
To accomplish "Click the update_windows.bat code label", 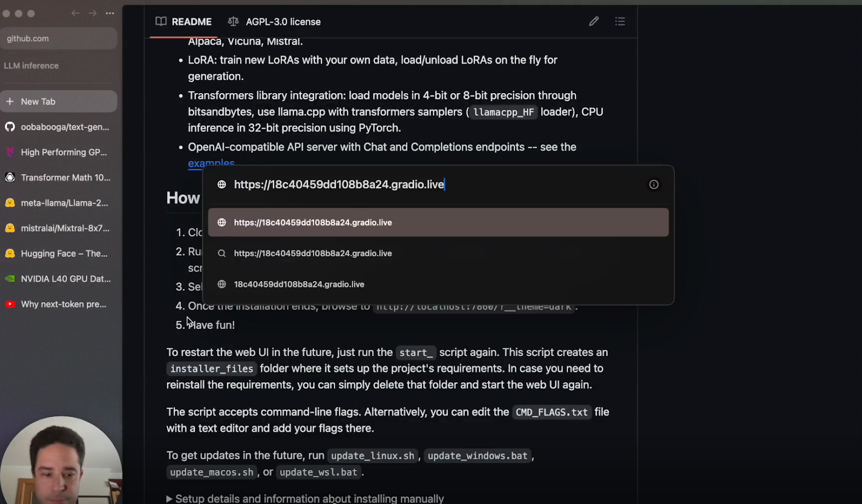I will pyautogui.click(x=478, y=456).
